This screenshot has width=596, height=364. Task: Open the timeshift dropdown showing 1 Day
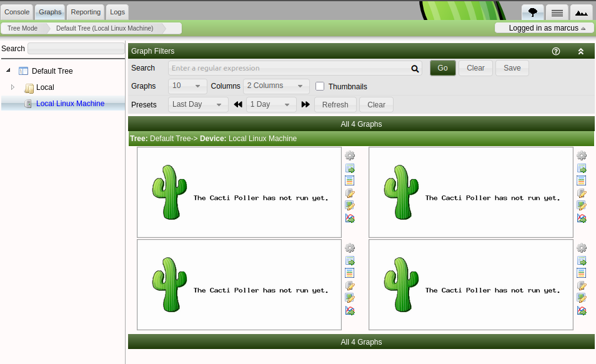click(x=271, y=104)
